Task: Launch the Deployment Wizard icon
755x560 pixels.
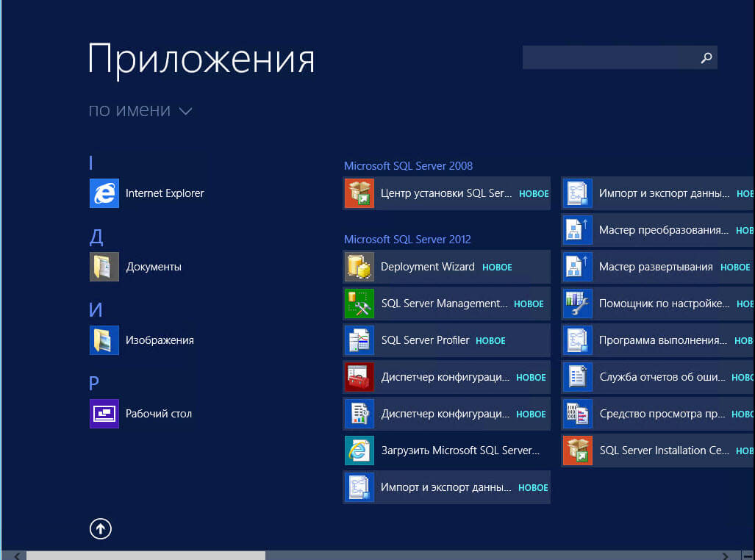Action: [x=359, y=267]
